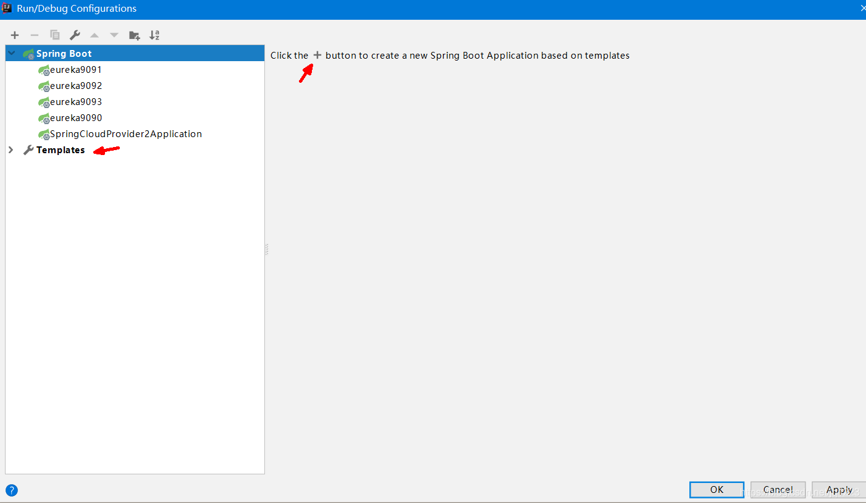Select the Spring Boot category

coord(135,54)
